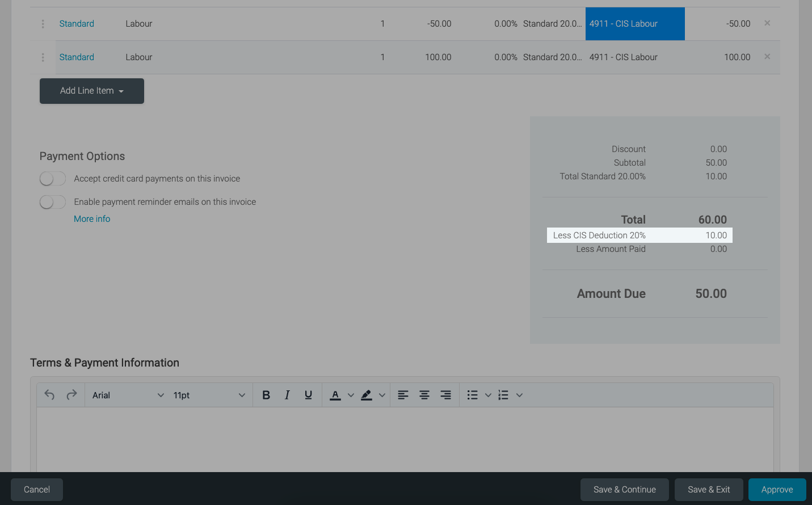This screenshot has width=812, height=505.
Task: Open the More info link
Action: click(92, 219)
